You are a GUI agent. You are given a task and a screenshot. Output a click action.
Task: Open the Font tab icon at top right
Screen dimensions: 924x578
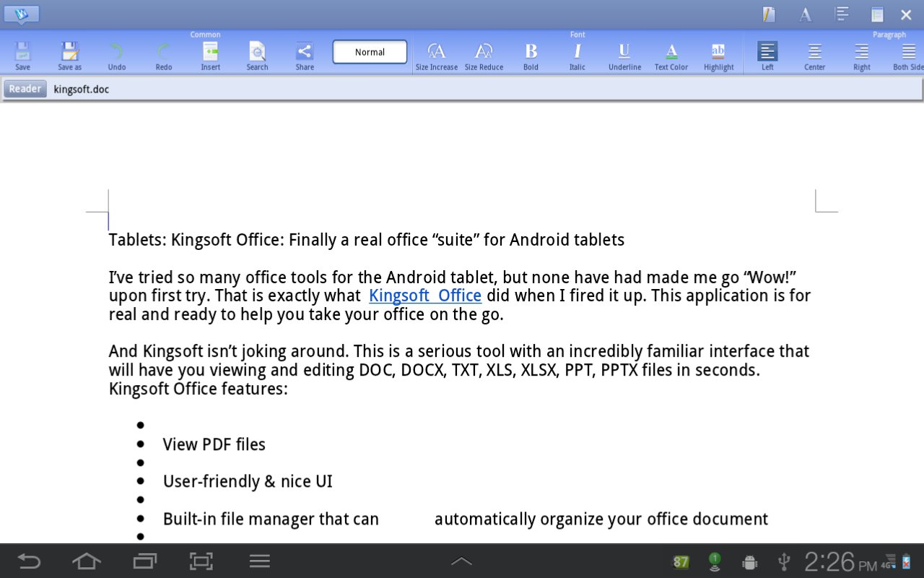tap(805, 14)
